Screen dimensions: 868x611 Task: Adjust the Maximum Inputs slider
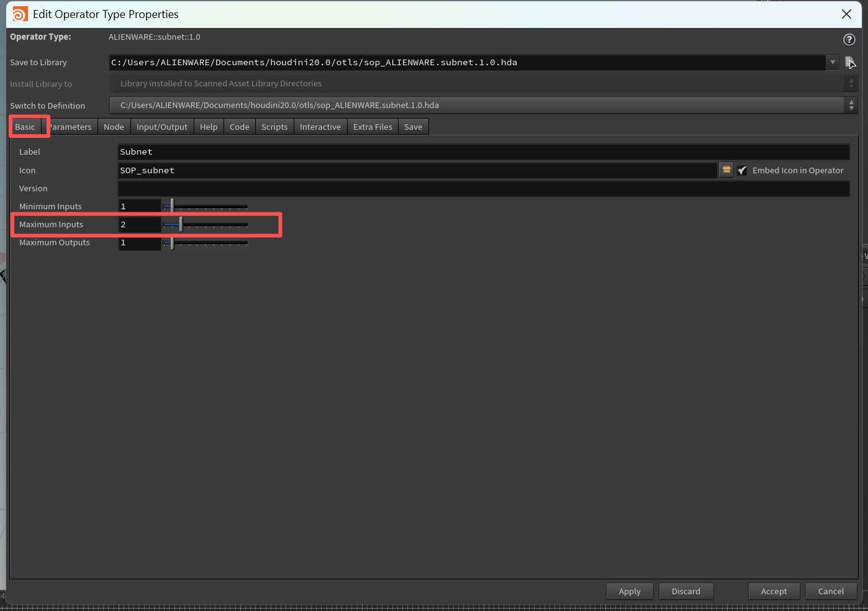point(205,224)
